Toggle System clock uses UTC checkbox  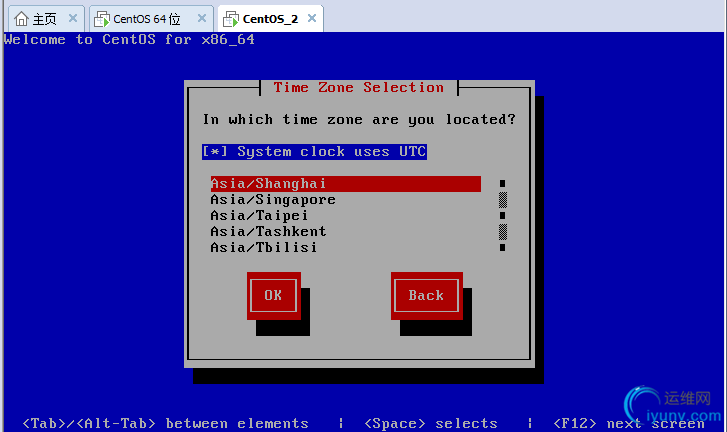[x=314, y=152]
